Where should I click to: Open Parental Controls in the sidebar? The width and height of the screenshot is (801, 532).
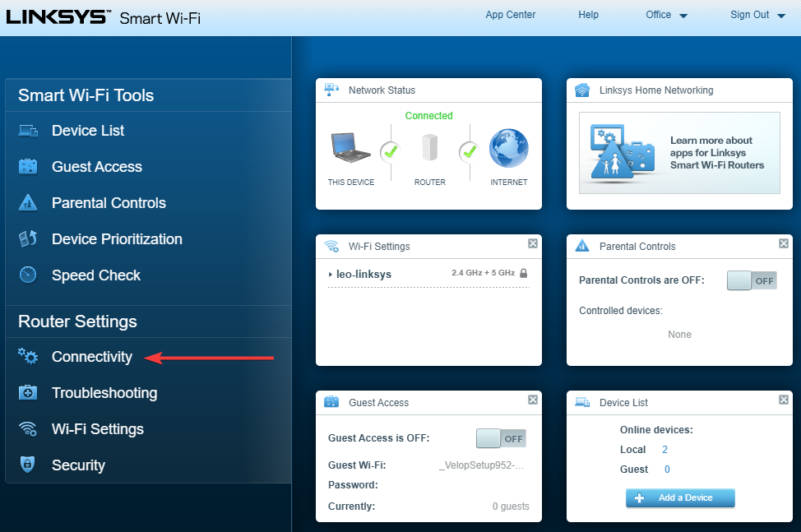pyautogui.click(x=109, y=203)
